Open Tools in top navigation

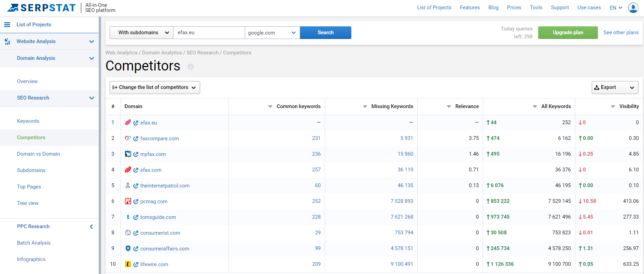536,8
